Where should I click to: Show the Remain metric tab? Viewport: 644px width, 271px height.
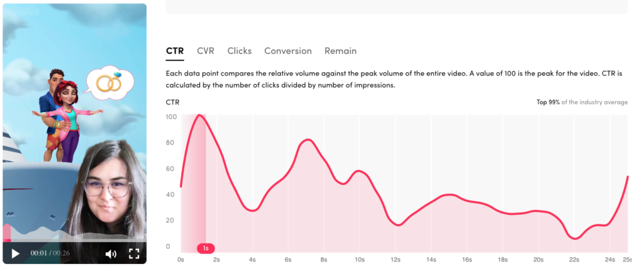[340, 51]
